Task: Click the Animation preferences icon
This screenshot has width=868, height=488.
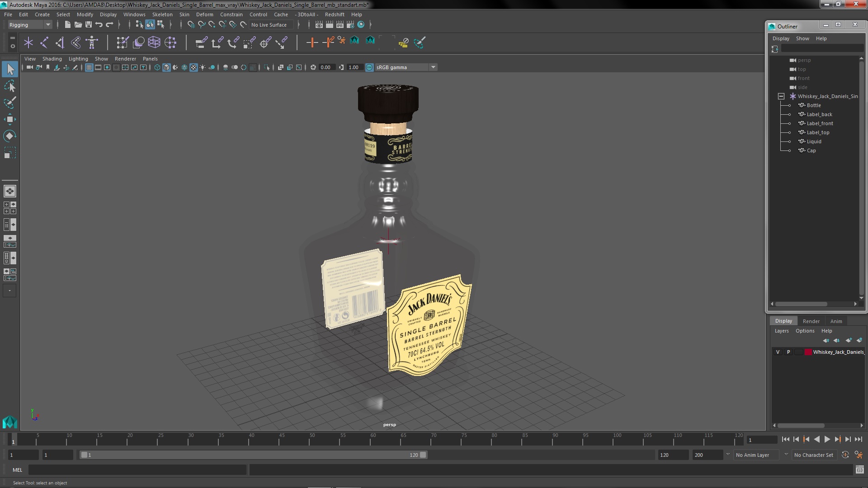Action: pos(859,455)
